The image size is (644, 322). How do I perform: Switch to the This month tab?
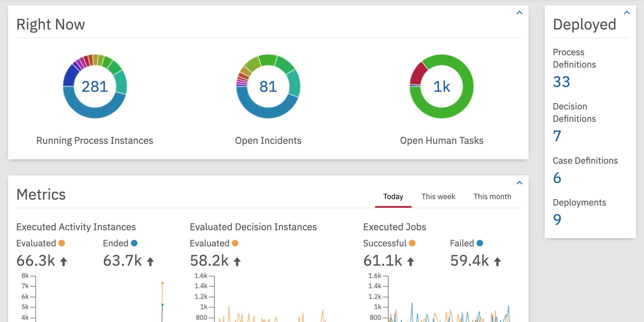(x=492, y=197)
